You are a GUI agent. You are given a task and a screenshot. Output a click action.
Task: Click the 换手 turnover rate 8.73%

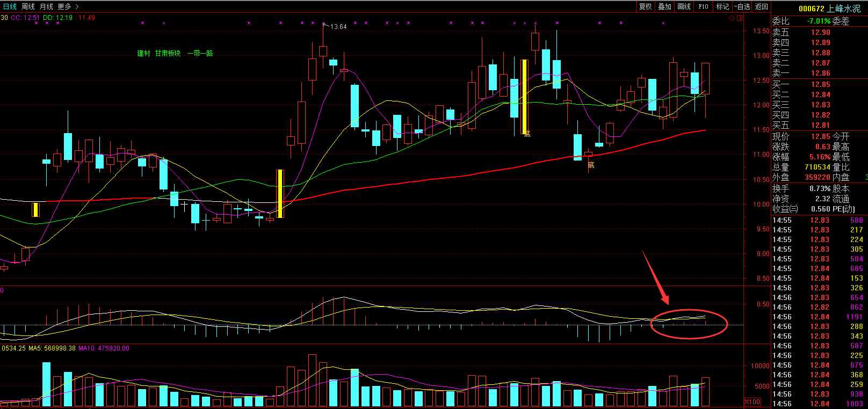click(820, 188)
